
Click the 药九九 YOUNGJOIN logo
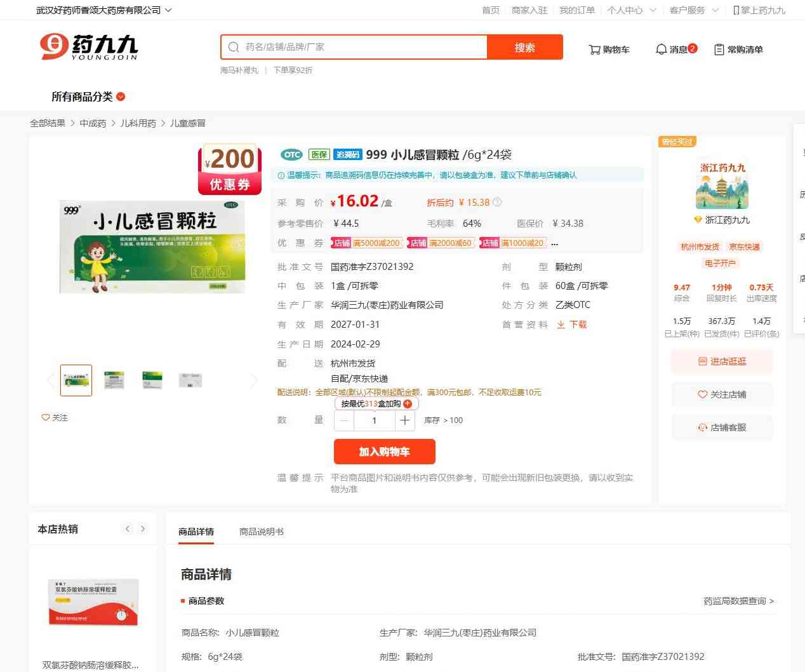tap(88, 48)
